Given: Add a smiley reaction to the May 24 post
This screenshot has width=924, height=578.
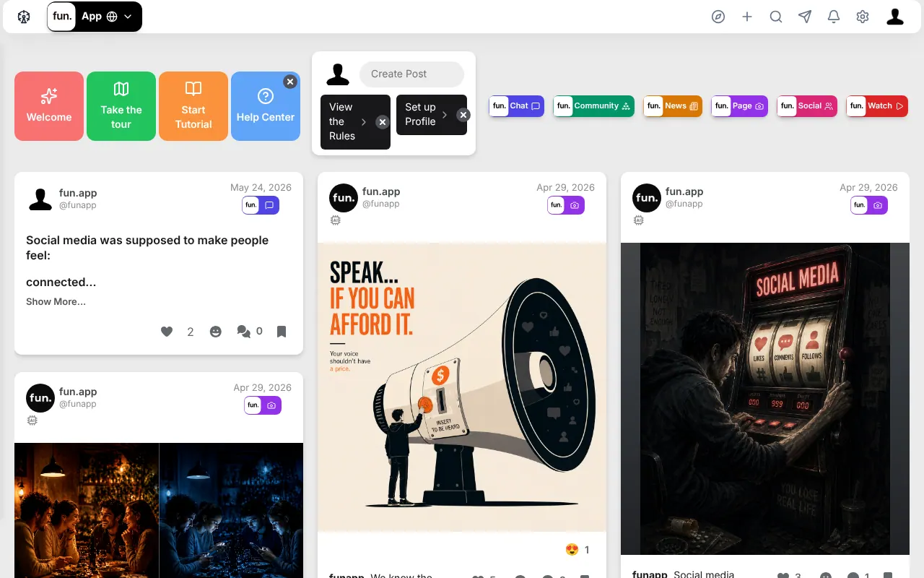Looking at the screenshot, I should click(216, 332).
